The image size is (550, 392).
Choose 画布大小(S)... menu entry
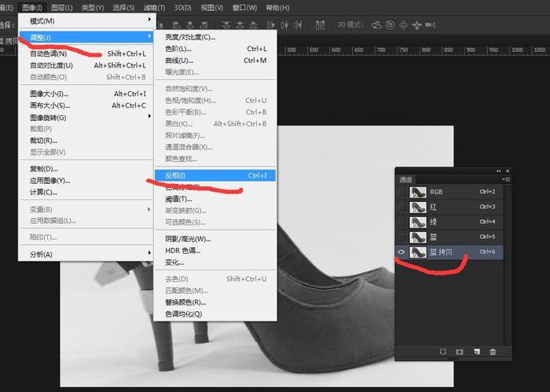pos(86,105)
